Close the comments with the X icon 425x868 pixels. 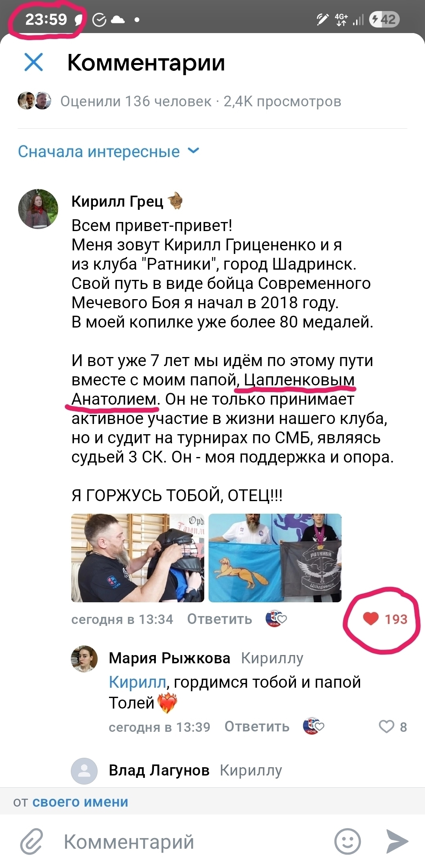[33, 62]
